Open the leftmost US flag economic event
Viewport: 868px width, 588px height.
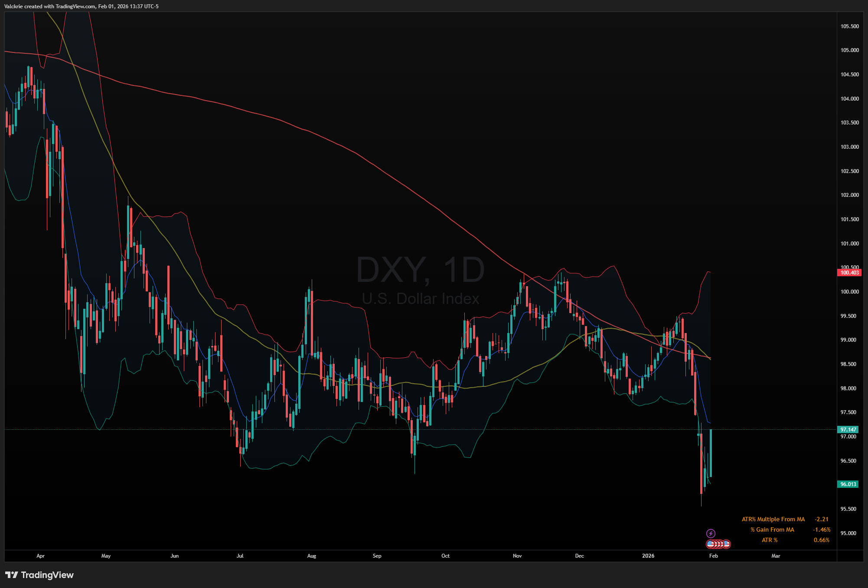(710, 544)
